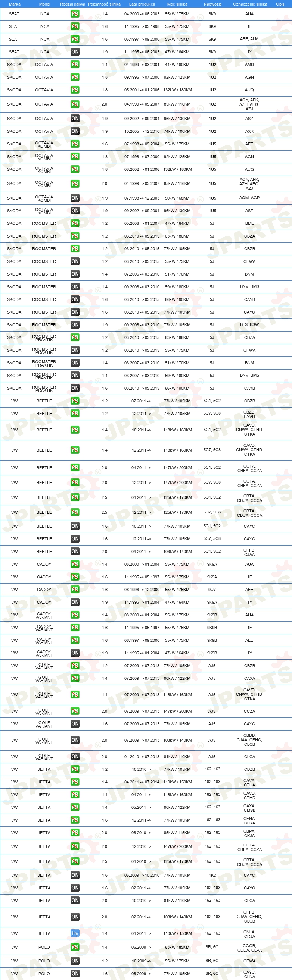Click the date 05.2011 -> in JETTA row
292x980 pixels.
pos(141,807)
